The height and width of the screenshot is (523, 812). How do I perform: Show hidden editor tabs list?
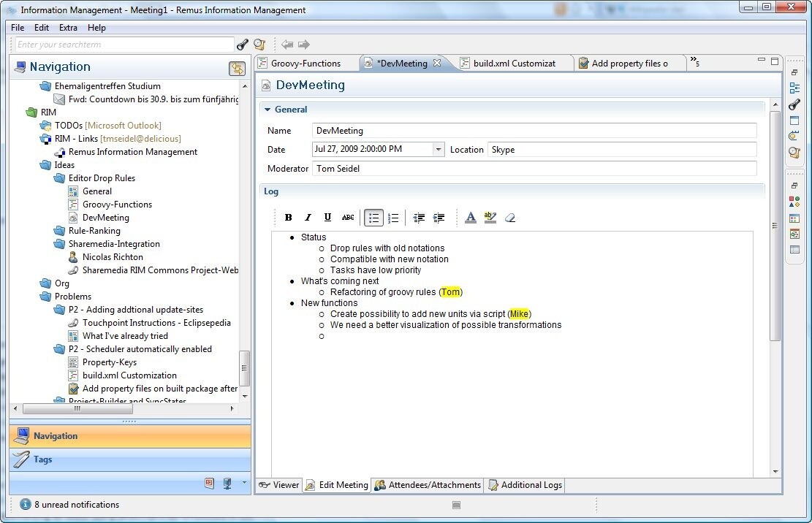pyautogui.click(x=695, y=62)
